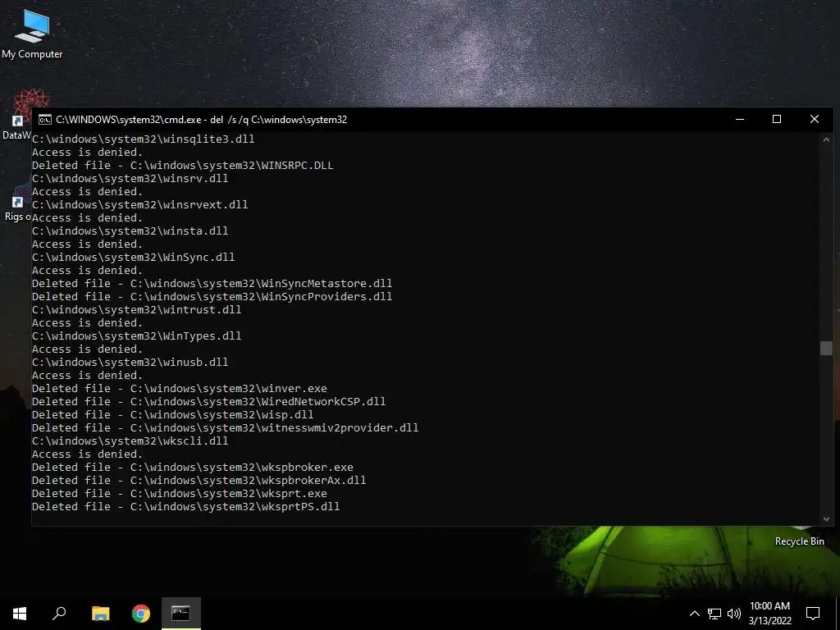Click the wksprtPS.dll deleted line
Screen dimensions: 840x630
[186, 506]
